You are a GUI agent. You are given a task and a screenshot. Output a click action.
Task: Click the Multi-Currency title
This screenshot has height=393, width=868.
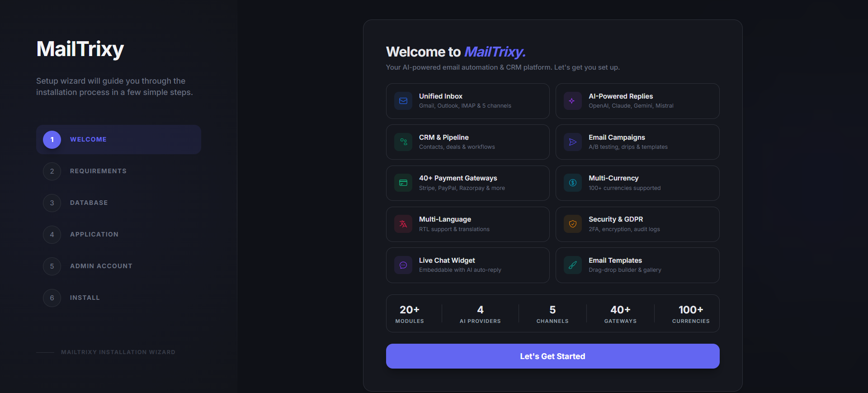click(613, 178)
